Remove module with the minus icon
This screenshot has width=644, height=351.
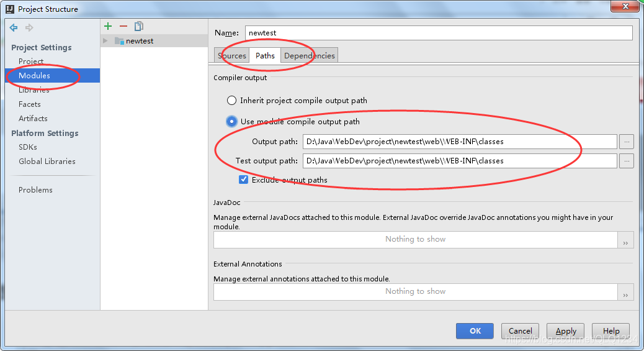point(123,26)
